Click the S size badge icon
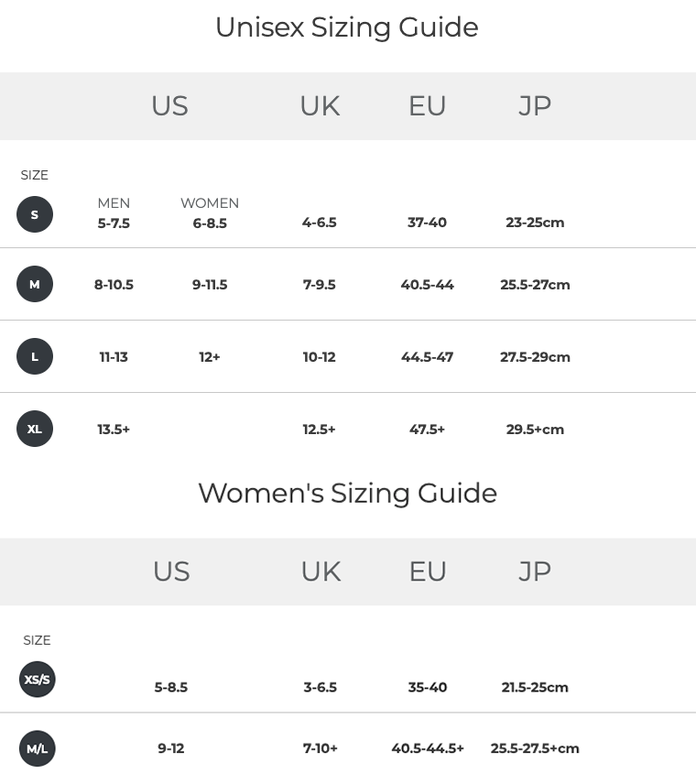696x784 pixels. 35,214
